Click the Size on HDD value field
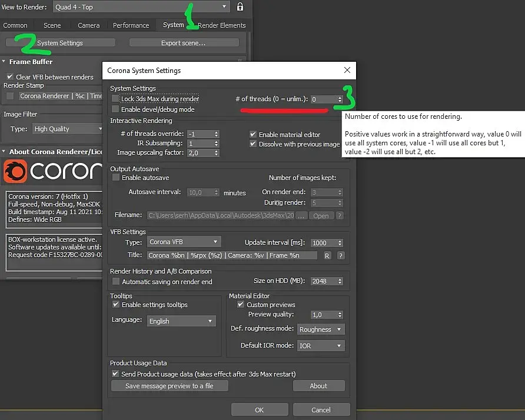 pos(324,281)
